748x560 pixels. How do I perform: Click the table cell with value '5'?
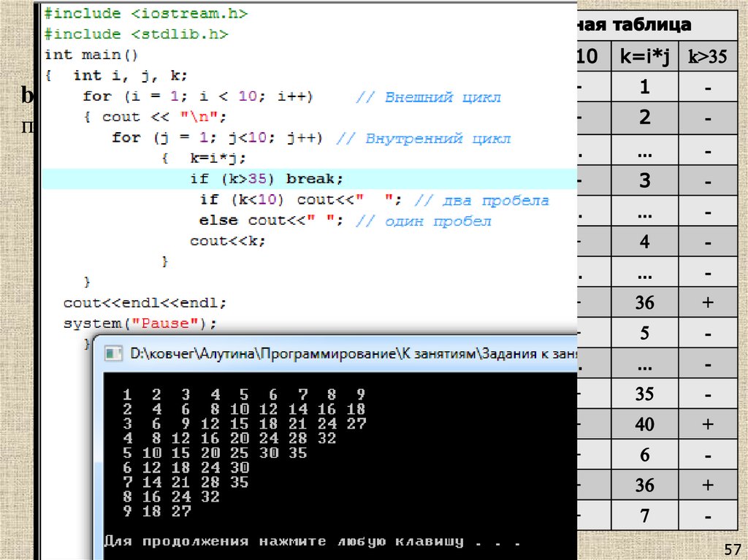tap(645, 333)
